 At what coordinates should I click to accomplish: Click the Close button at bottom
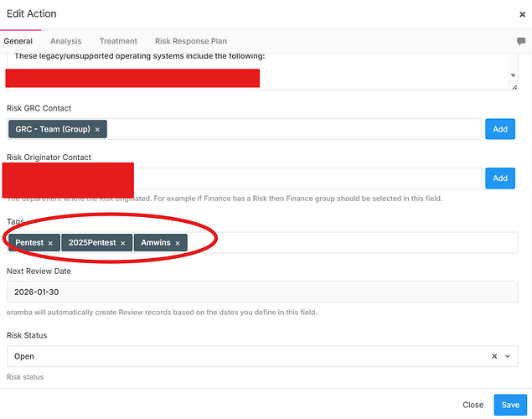point(473,405)
